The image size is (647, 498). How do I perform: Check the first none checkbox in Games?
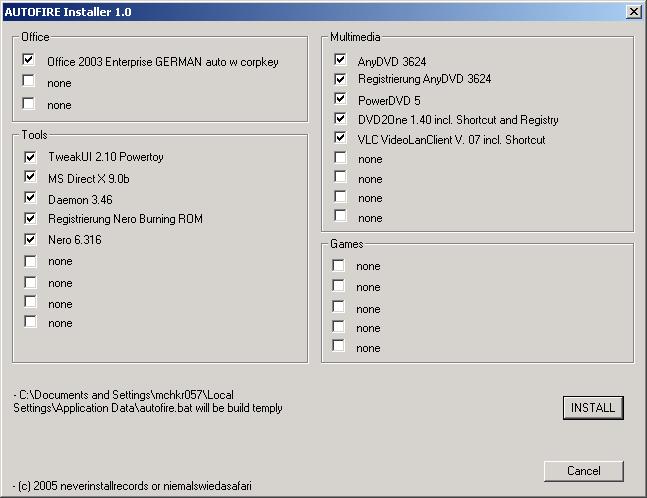click(x=338, y=265)
